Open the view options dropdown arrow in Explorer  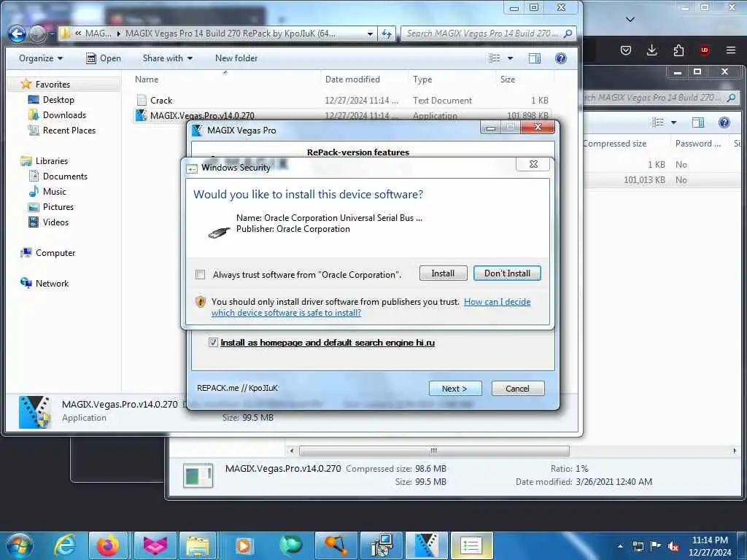pyautogui.click(x=510, y=58)
